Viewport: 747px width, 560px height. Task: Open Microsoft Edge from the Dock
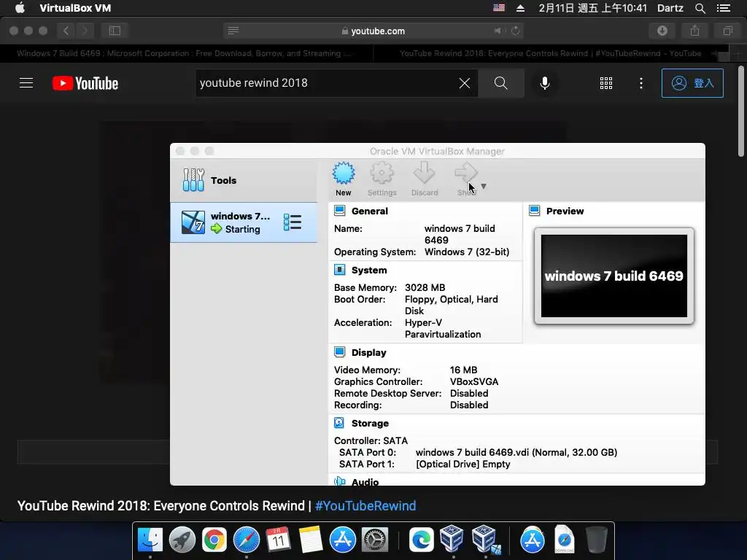[x=421, y=540]
